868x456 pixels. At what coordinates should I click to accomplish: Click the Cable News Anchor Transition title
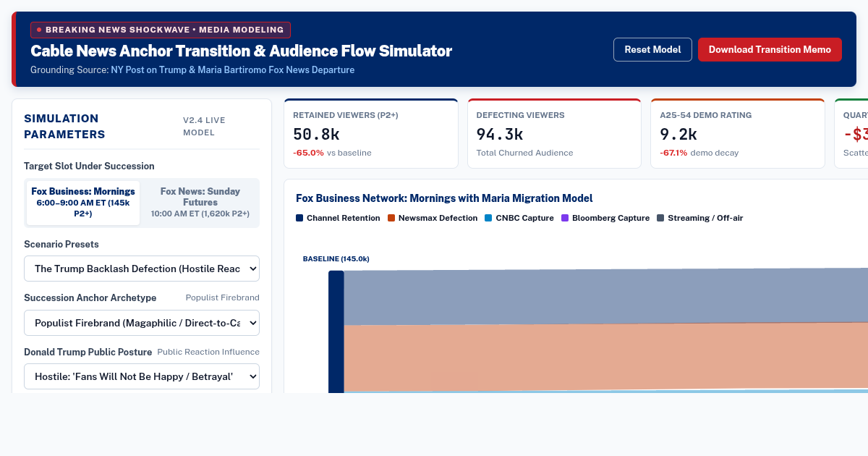coord(241,51)
